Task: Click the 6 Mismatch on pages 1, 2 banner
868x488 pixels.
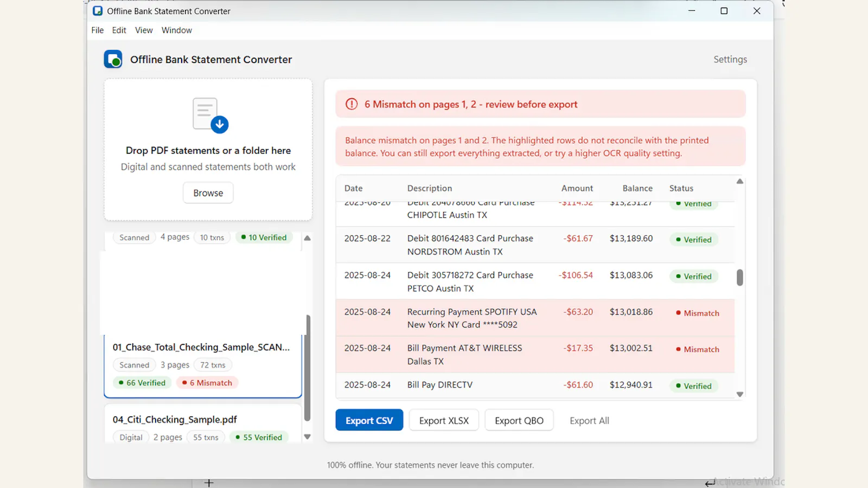Action: pyautogui.click(x=540, y=104)
